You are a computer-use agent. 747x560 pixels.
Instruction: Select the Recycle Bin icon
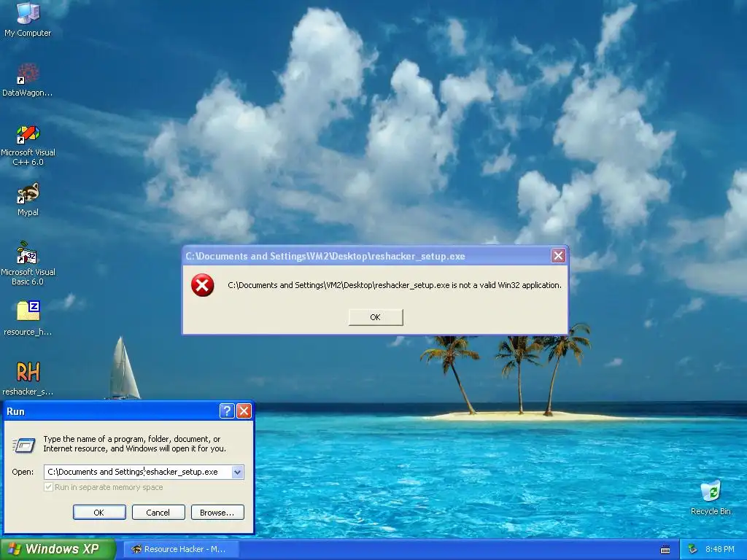click(x=711, y=498)
